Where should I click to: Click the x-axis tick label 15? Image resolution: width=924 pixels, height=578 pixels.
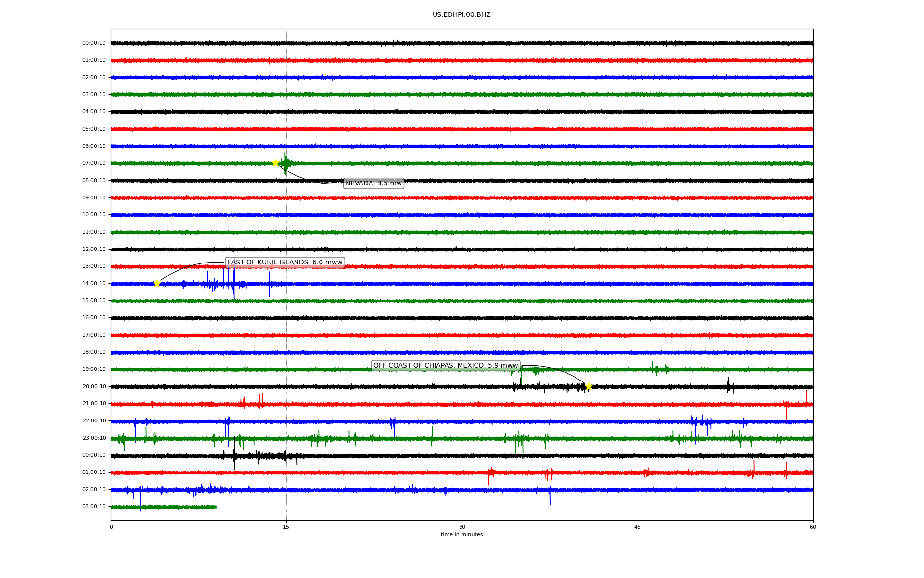point(286,527)
